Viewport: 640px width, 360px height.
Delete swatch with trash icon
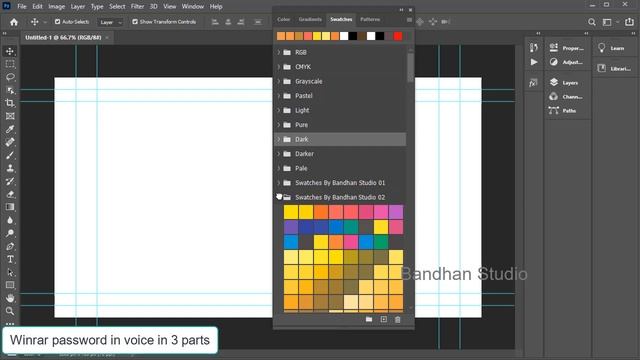pyautogui.click(x=398, y=319)
